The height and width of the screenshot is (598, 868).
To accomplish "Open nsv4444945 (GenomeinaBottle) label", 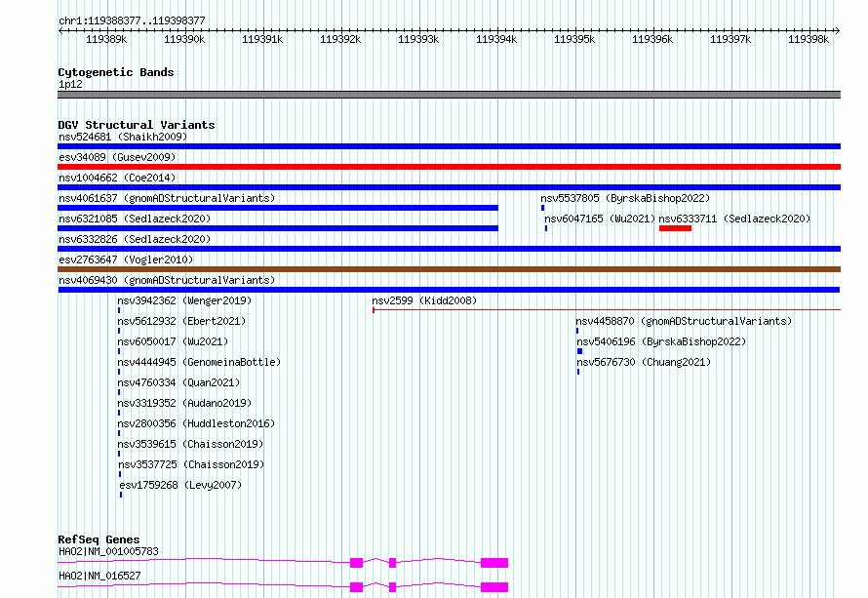I will 199,362.
